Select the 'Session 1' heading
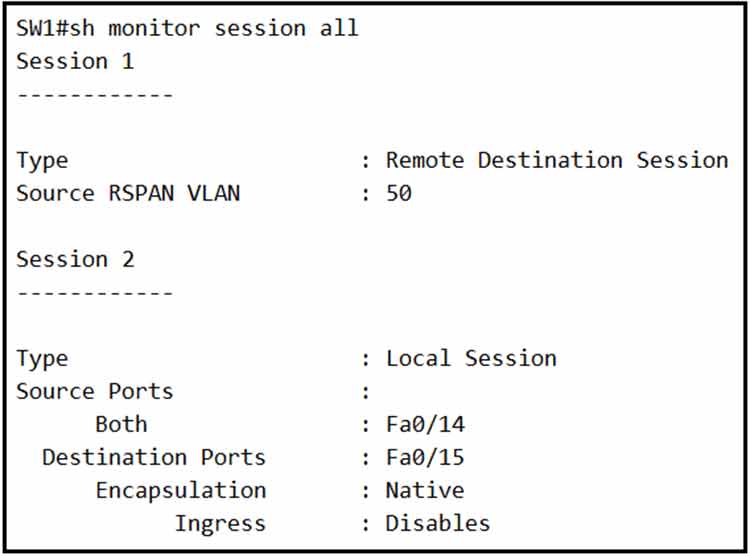 tap(75, 61)
